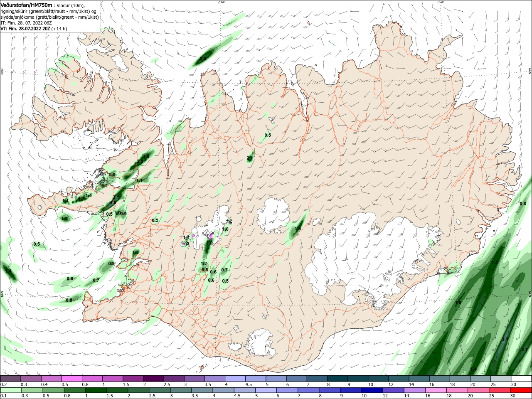Click the 15W longitude label
532x399 pixels.
click(x=440, y=2)
